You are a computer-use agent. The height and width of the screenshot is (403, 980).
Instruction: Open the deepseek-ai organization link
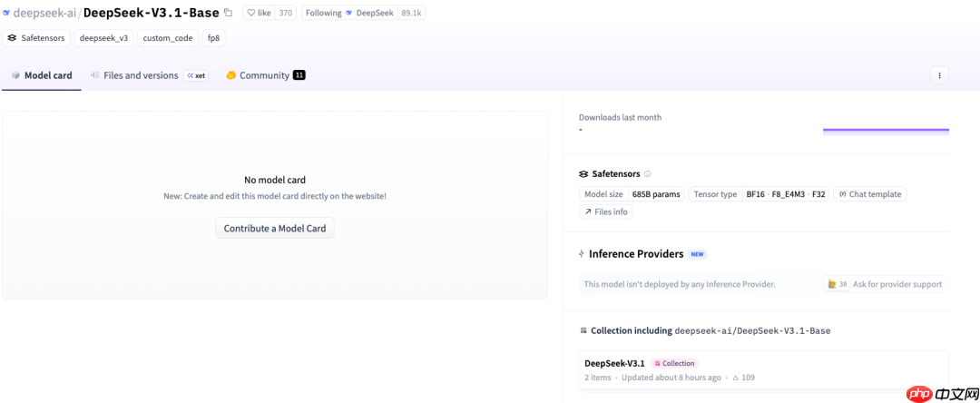(x=44, y=13)
